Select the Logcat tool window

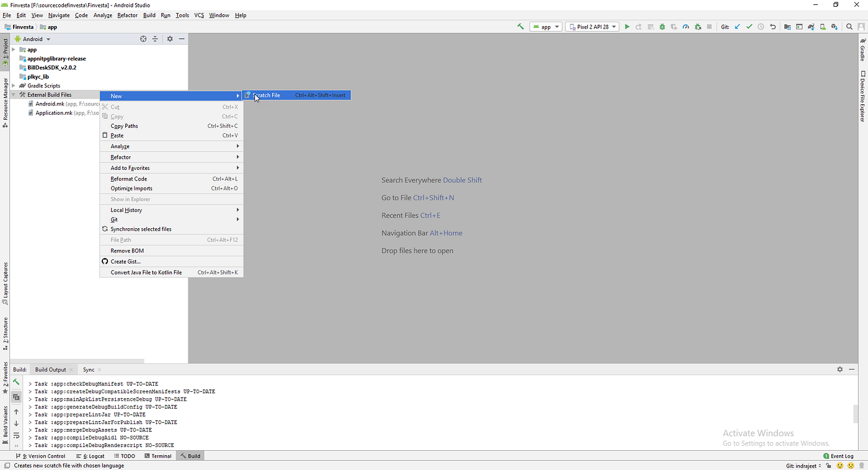[94, 456]
